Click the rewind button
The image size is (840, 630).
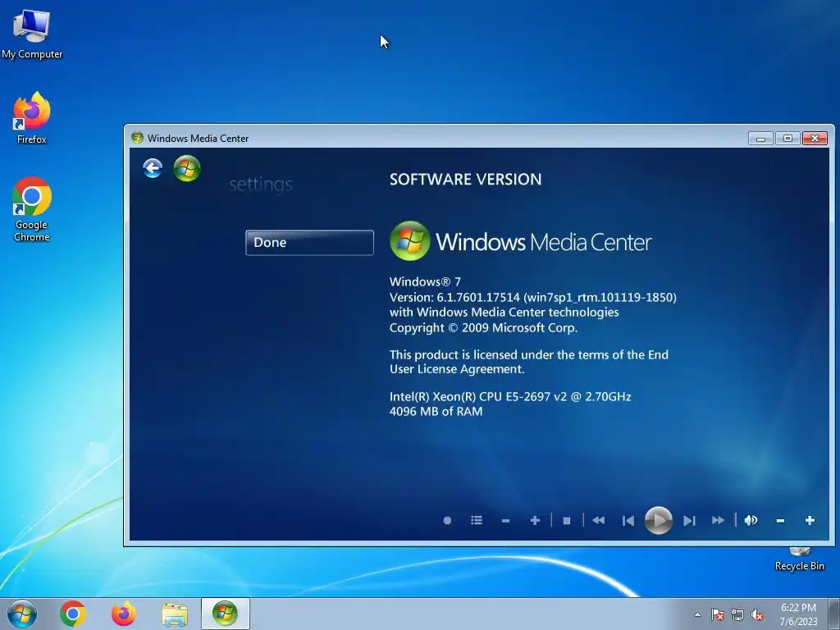(x=598, y=520)
